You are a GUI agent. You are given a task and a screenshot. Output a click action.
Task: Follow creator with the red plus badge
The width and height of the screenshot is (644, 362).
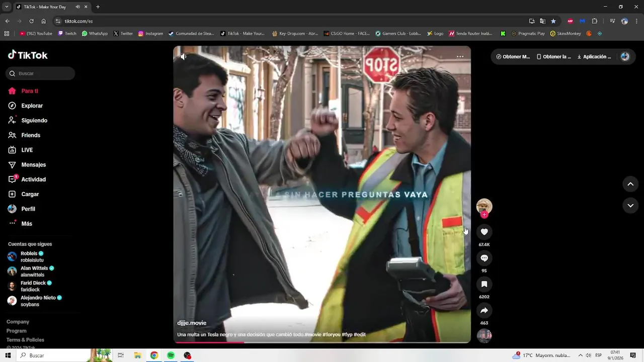pyautogui.click(x=484, y=215)
